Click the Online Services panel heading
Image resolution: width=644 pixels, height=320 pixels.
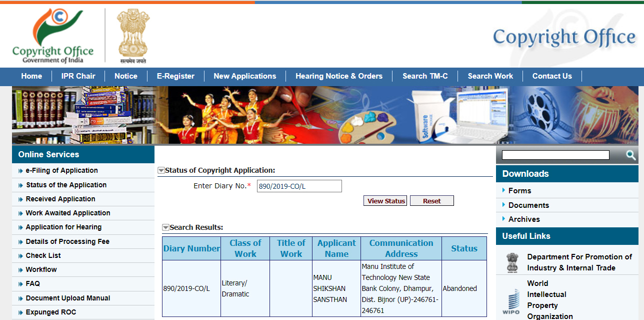click(x=83, y=154)
